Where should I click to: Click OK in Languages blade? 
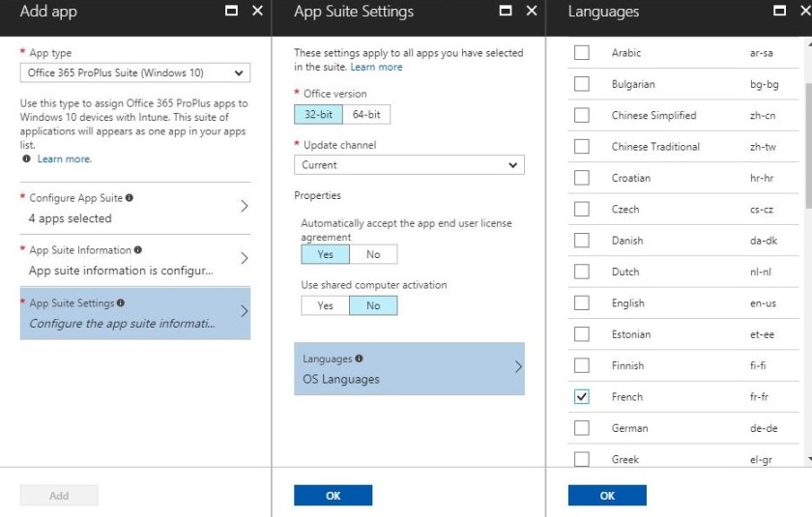click(607, 496)
